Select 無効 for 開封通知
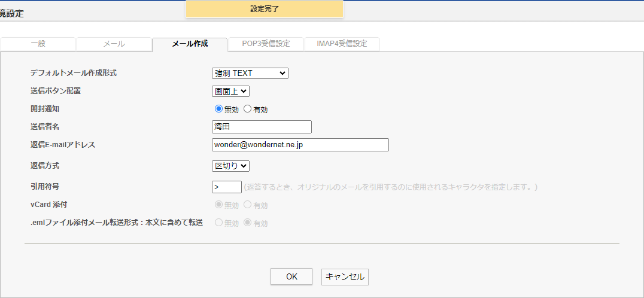Viewport: 644px width, 298px height. [x=218, y=109]
